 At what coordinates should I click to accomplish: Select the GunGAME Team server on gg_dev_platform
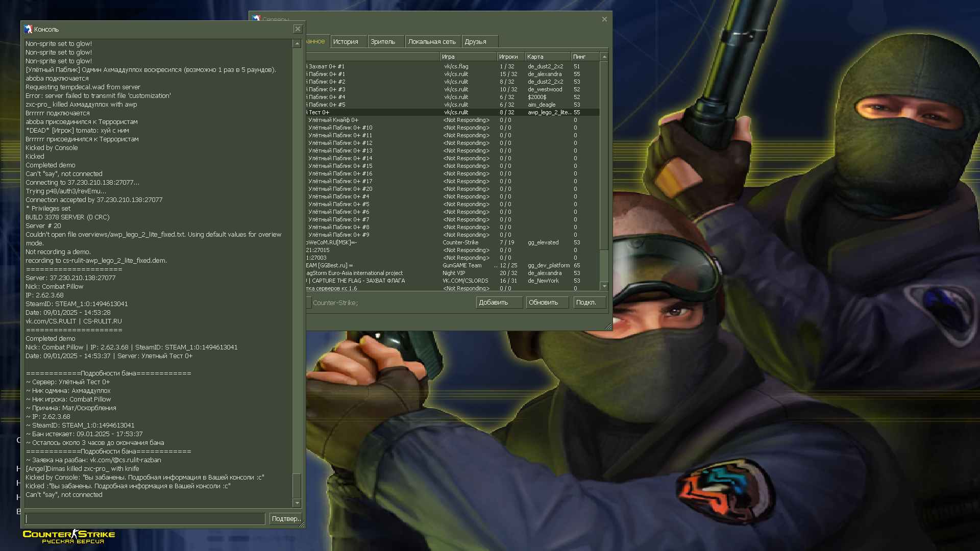click(453, 265)
